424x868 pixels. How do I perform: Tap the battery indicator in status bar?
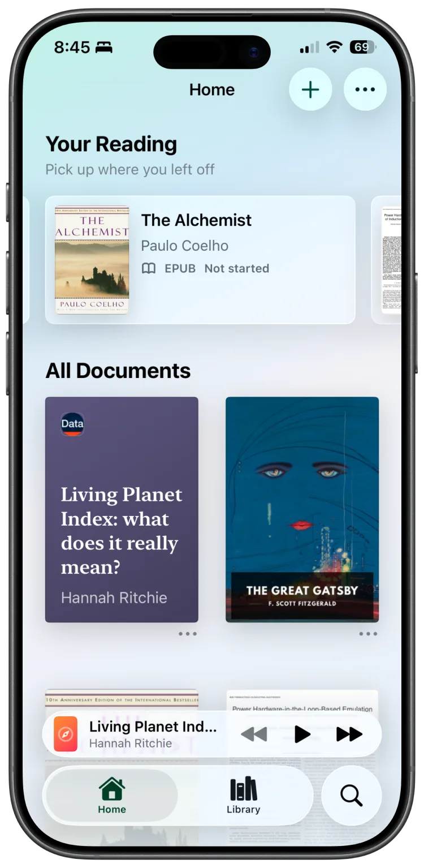click(362, 48)
